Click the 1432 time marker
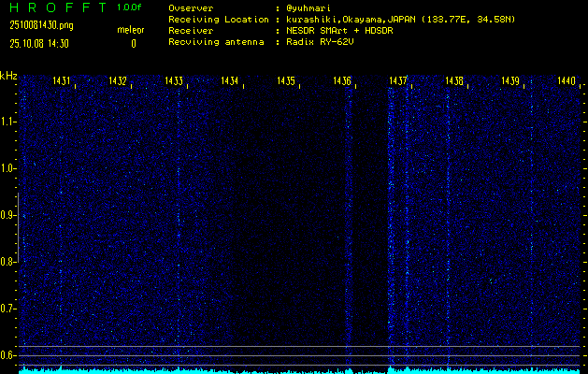Screen dimensions: 588x374 click(x=118, y=80)
